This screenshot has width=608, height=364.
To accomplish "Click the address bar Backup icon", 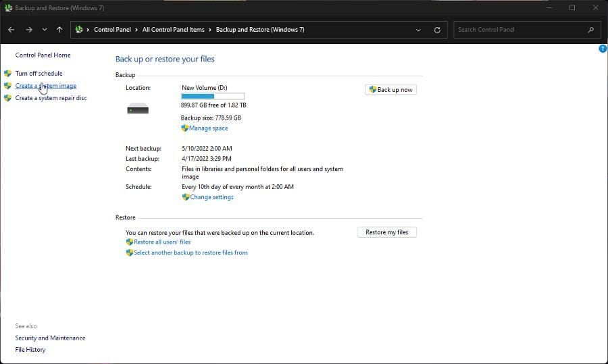I will click(79, 30).
